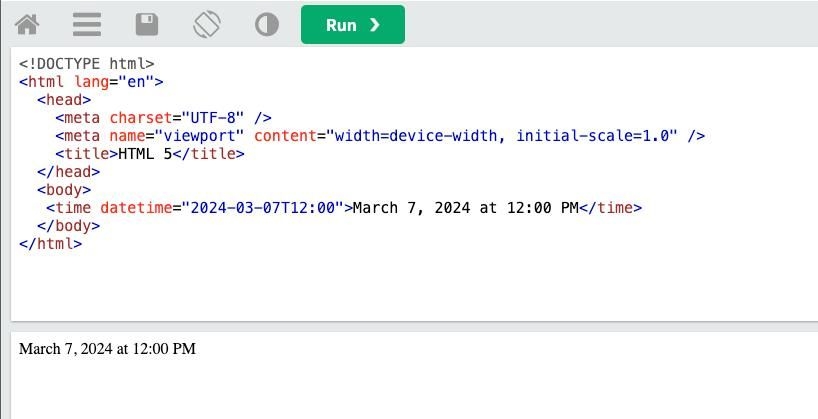Click the meta charset UTF-8 line
Screen dimensions: 818x419
pyautogui.click(x=163, y=118)
